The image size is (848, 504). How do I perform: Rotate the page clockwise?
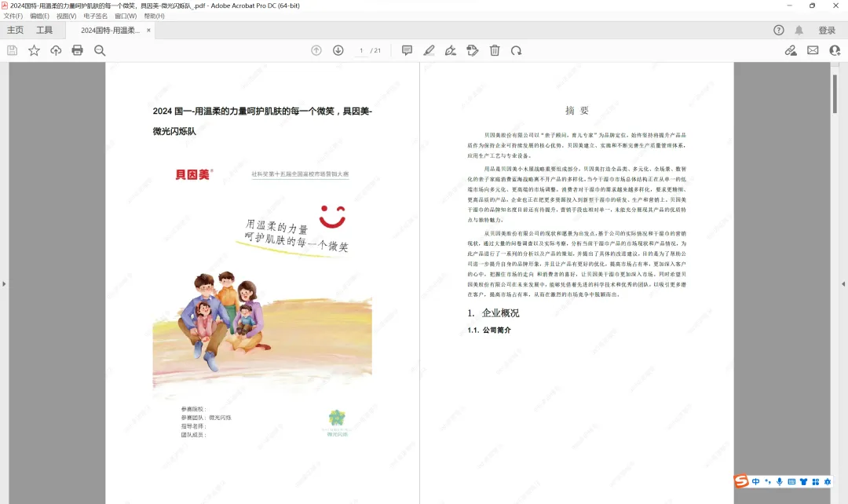coord(517,50)
